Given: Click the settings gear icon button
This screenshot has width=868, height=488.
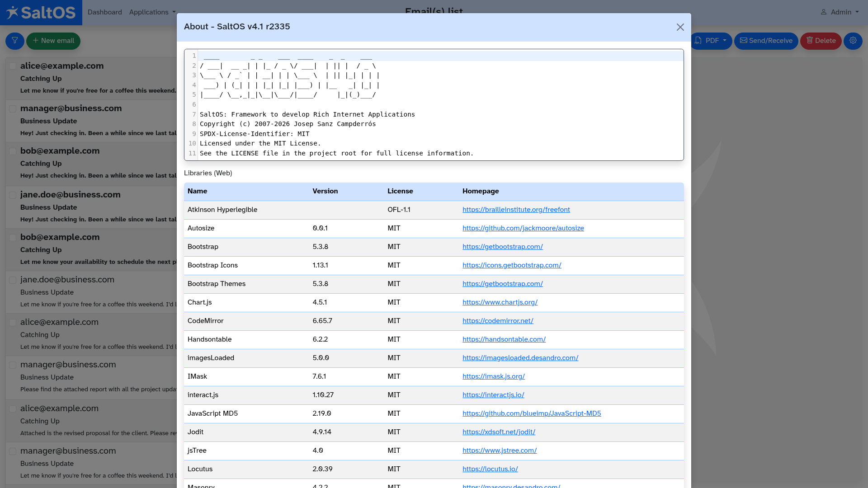Looking at the screenshot, I should [853, 41].
